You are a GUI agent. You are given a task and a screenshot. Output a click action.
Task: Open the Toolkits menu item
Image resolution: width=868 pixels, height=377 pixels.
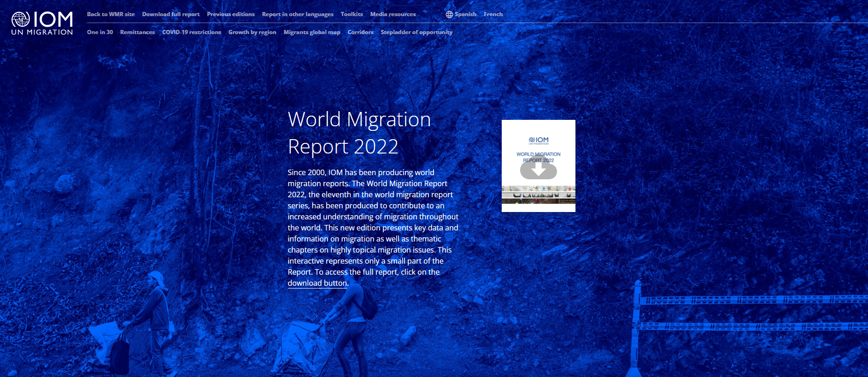pos(352,14)
